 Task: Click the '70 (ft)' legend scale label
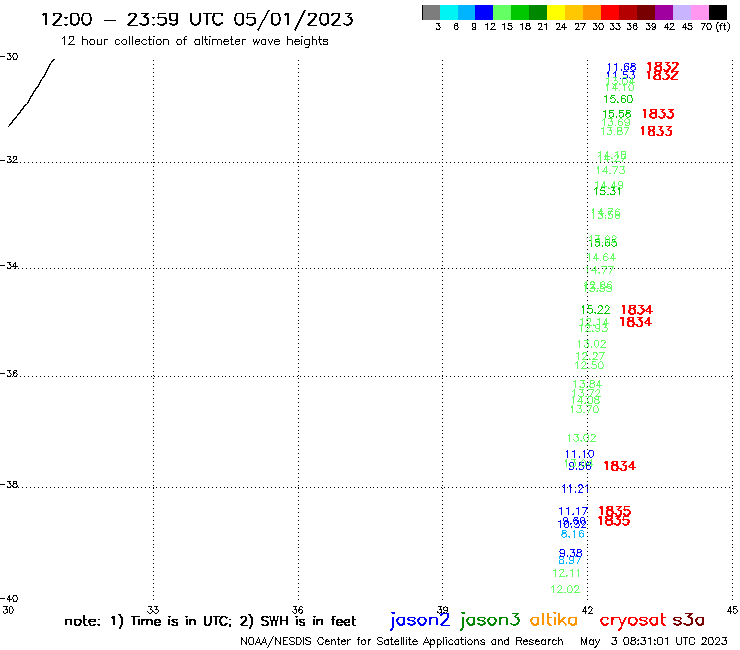[715, 27]
